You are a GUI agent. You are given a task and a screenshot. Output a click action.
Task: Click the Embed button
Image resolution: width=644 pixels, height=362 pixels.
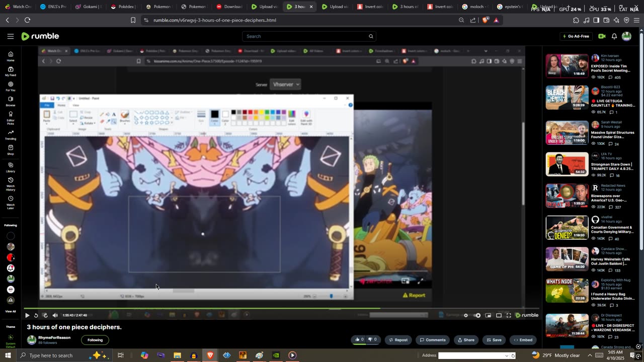tap(523, 340)
